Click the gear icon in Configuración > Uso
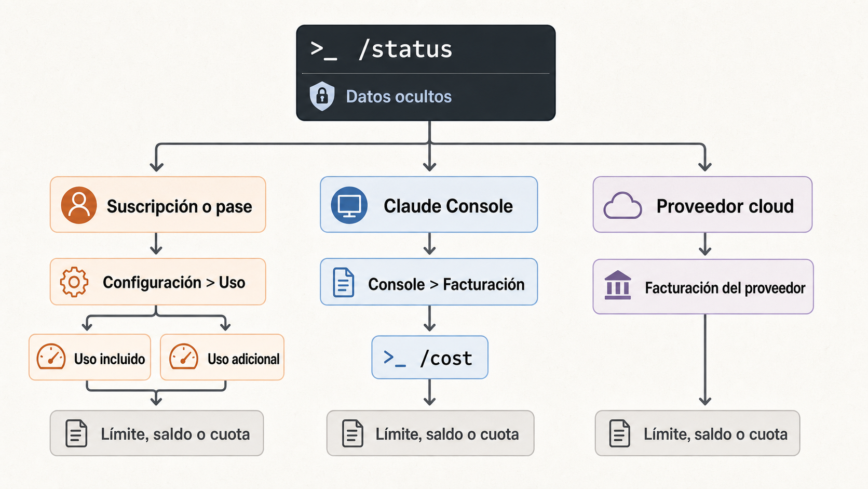 (x=74, y=282)
